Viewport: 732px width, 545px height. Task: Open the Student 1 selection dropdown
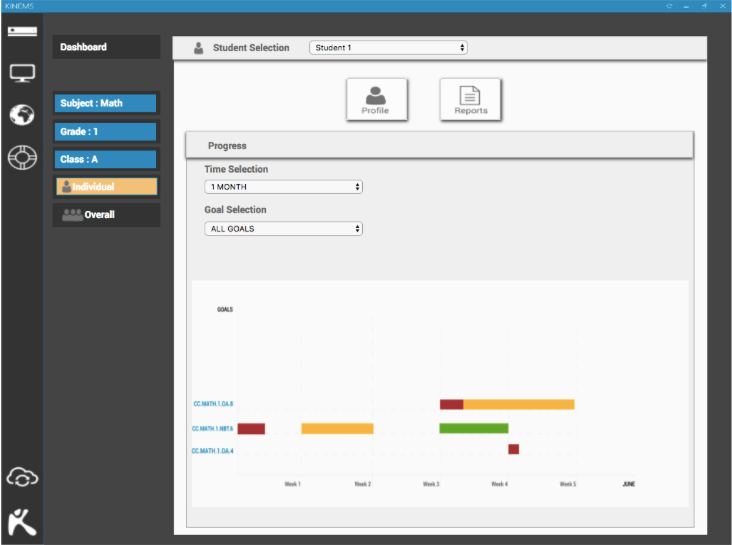click(388, 48)
